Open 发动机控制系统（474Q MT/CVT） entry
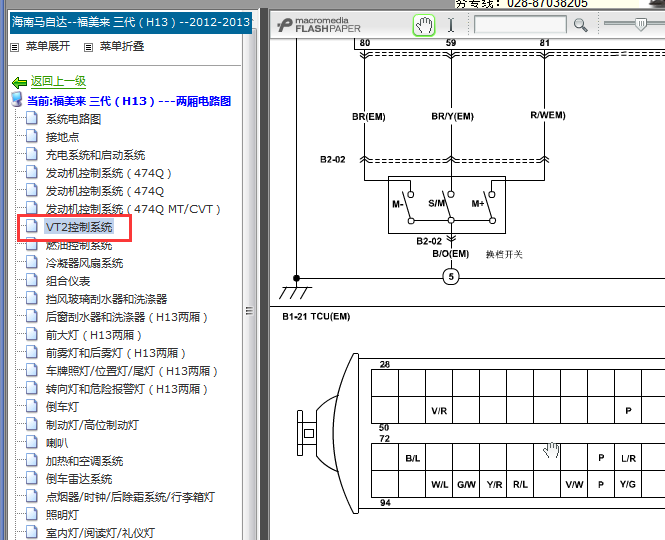Screen dimensions: 665x540 (133, 209)
